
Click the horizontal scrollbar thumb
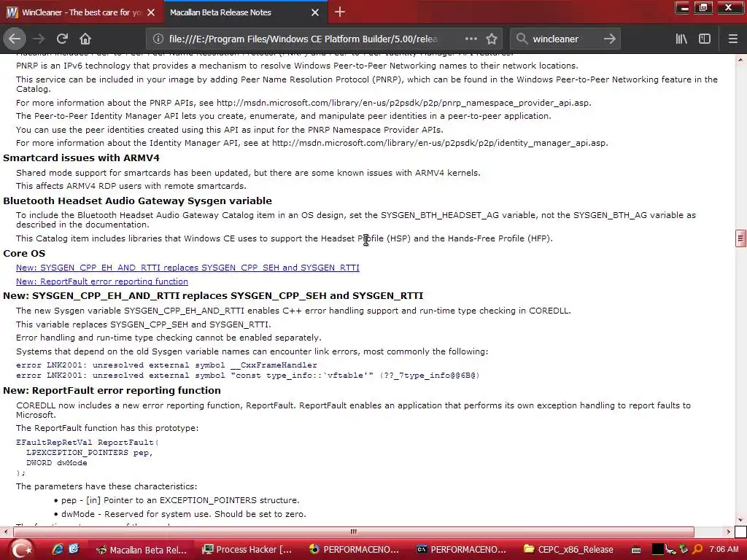(x=354, y=532)
